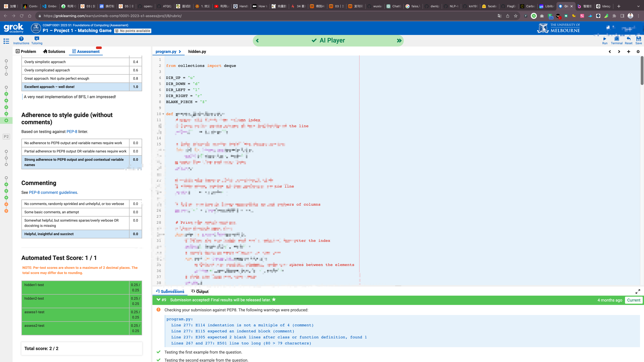Viewport: 644px width, 362px height.
Task: Select the Assessment tab
Action: point(86,51)
